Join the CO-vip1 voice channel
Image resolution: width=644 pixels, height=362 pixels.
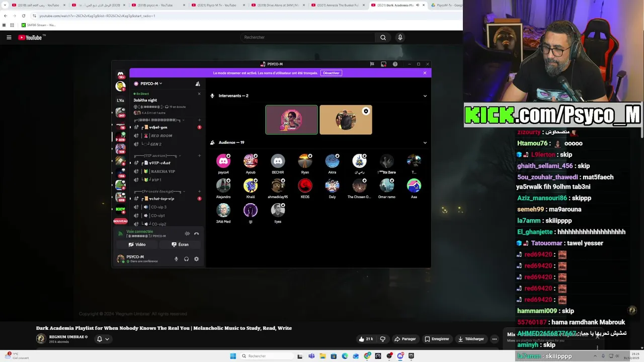point(167,216)
